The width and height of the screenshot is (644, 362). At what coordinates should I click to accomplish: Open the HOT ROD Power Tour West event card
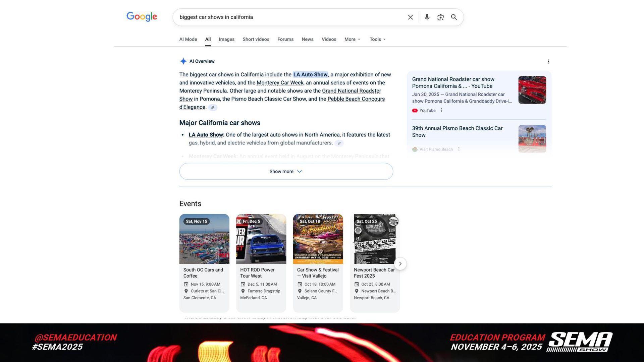(261, 263)
